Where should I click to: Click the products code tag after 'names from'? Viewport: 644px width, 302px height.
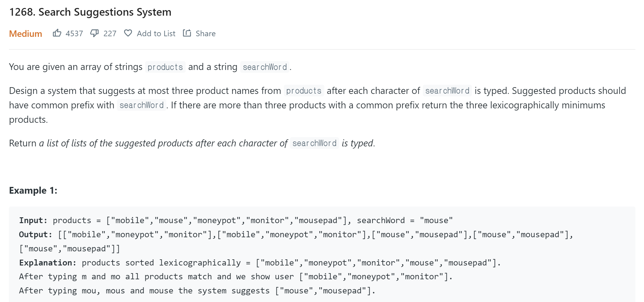[304, 91]
